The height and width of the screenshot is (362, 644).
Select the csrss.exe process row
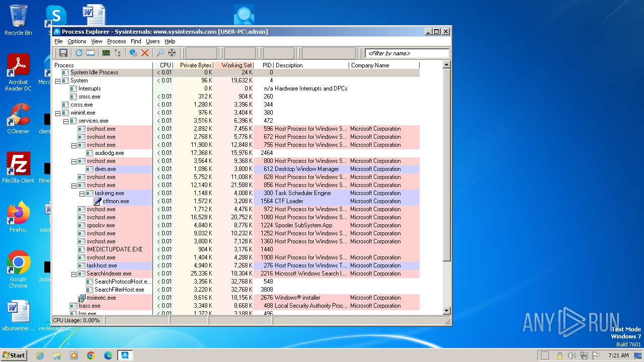coord(236,105)
